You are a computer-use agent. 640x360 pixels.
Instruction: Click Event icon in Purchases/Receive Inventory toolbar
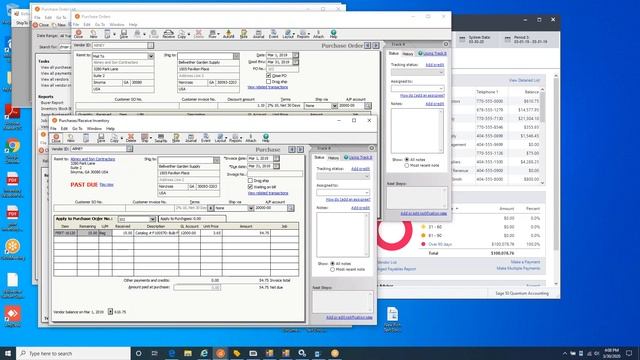(206, 138)
